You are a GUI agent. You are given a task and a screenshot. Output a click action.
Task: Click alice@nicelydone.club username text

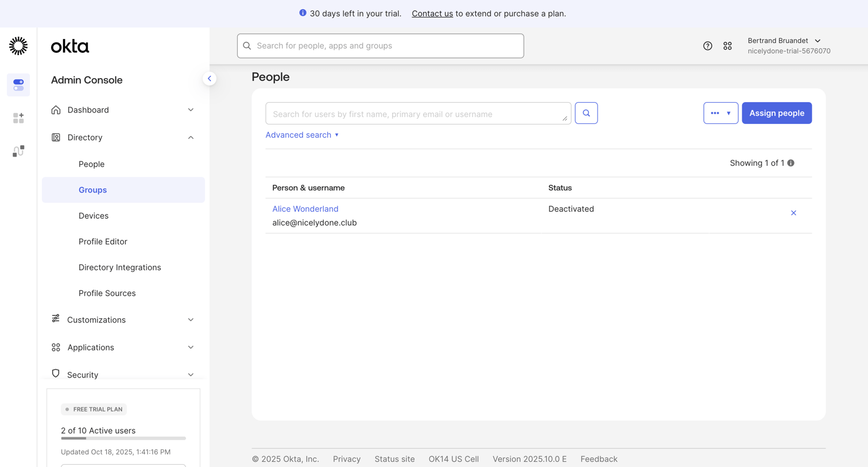pyautogui.click(x=315, y=223)
